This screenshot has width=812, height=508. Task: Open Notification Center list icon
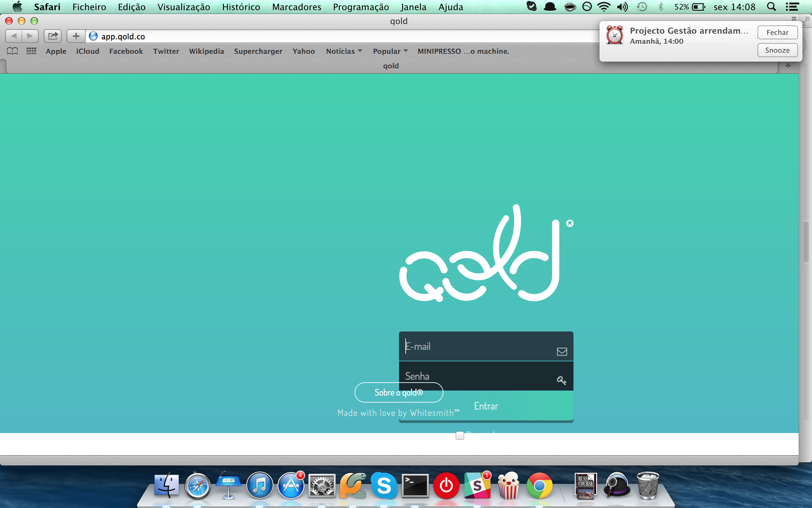coord(792,7)
